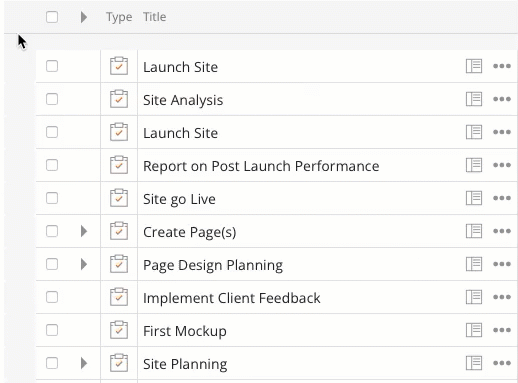Open more options for Implement Client Feedback
This screenshot has width=518, height=383.
[502, 297]
